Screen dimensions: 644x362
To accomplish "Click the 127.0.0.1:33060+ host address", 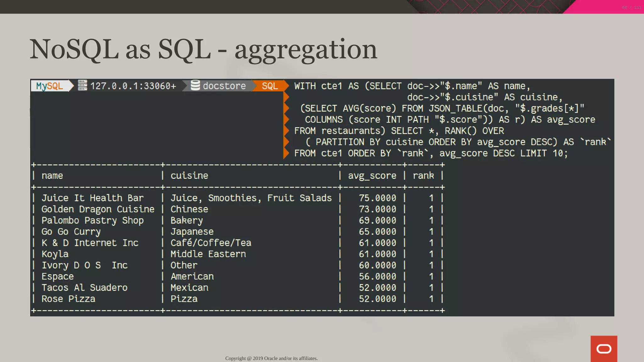I will tap(133, 86).
